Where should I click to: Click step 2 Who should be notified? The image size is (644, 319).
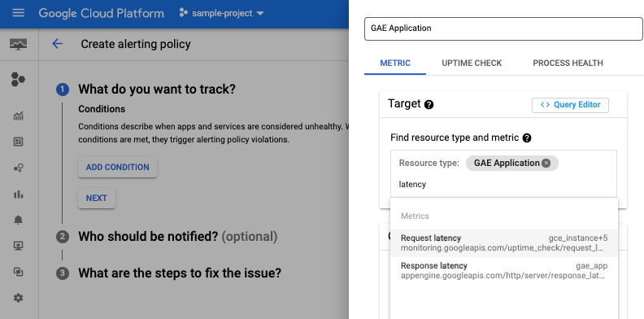(x=177, y=237)
